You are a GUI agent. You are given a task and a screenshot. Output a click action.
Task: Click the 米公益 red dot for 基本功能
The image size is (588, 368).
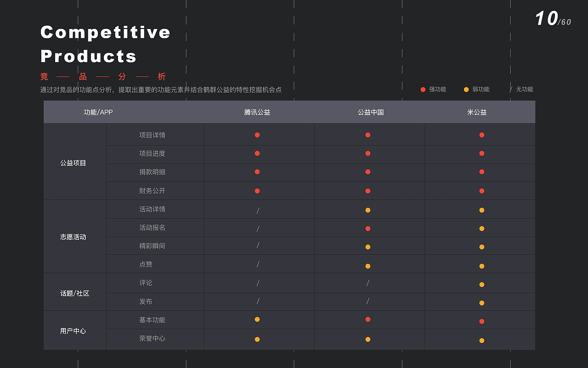coord(482,322)
